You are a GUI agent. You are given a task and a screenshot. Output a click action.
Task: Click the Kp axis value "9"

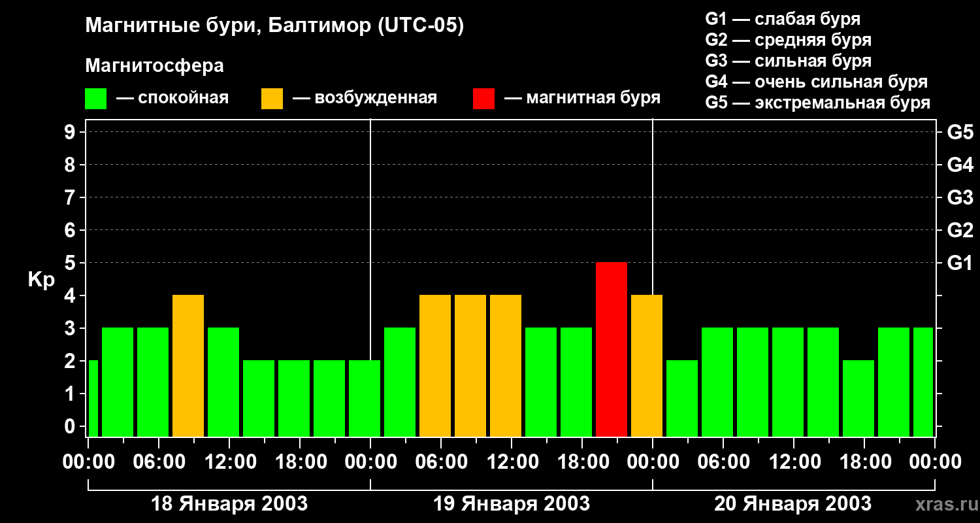71,132
